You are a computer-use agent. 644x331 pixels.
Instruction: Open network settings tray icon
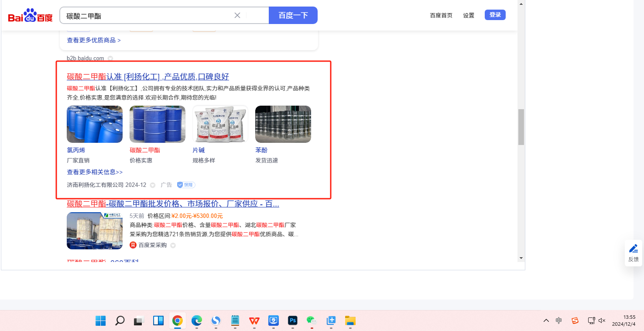click(x=591, y=321)
